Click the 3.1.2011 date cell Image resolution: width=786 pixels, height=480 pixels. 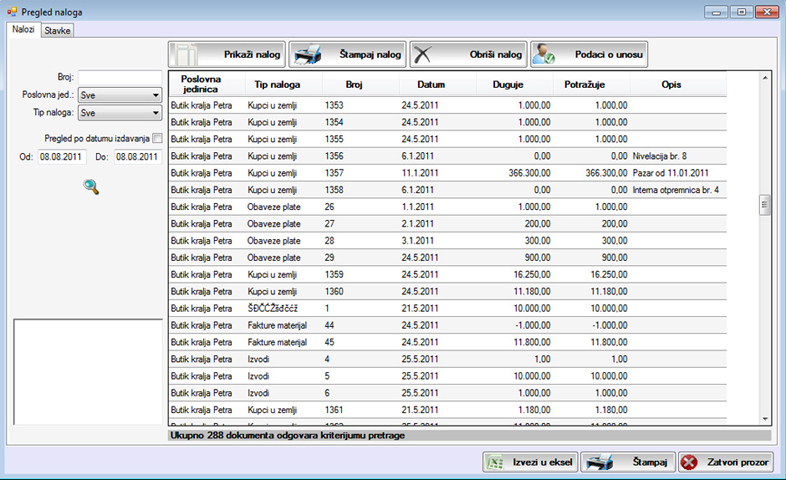[438, 241]
